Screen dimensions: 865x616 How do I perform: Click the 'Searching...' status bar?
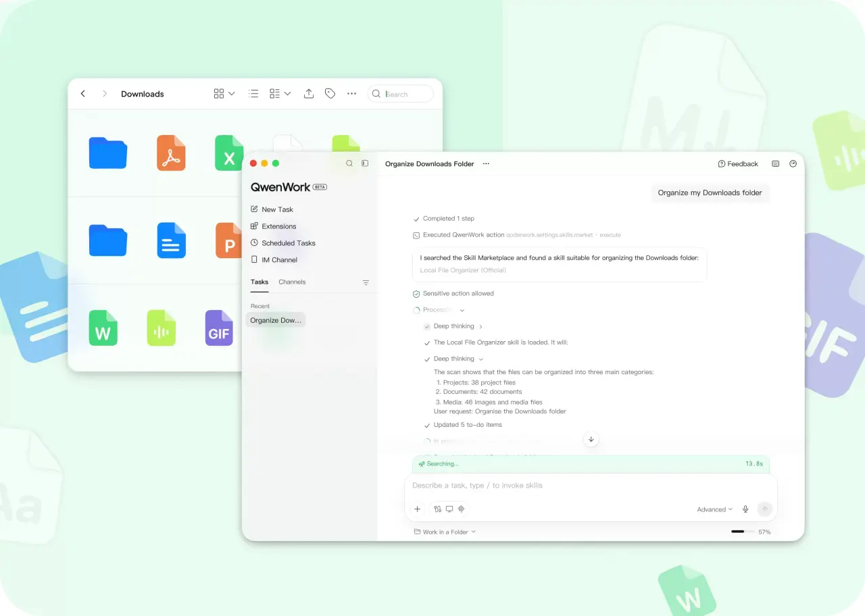coord(591,464)
